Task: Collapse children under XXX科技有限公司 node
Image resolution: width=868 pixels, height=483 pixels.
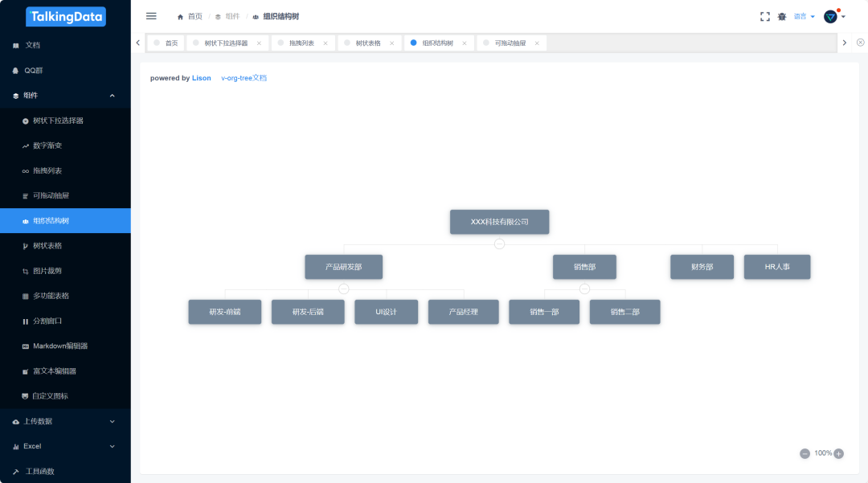Action: pyautogui.click(x=499, y=244)
